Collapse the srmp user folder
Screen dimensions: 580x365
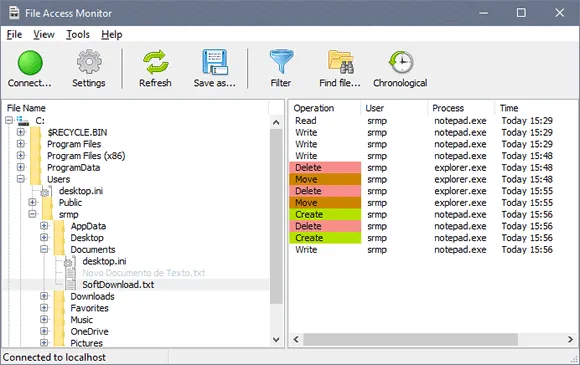[33, 214]
